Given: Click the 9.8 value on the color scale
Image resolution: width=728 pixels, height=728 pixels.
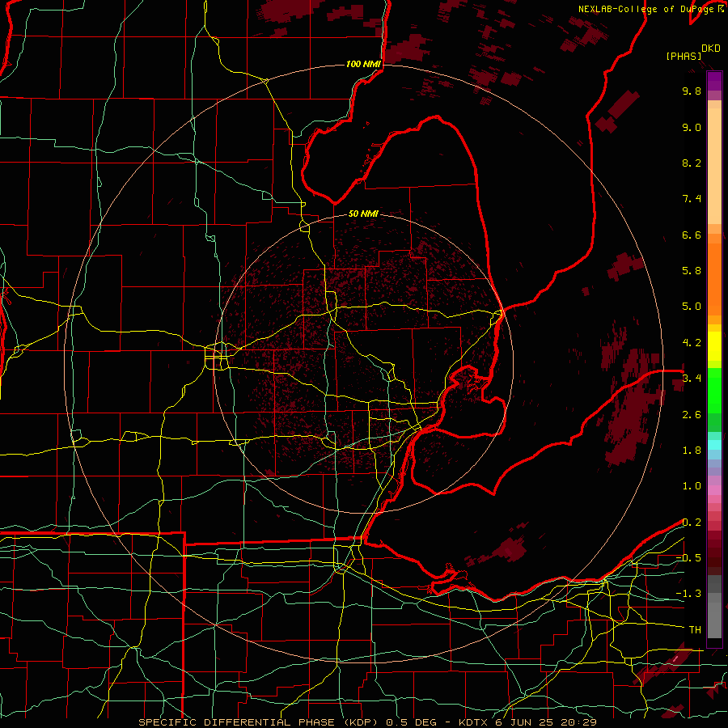Looking at the screenshot, I should pos(692,91).
